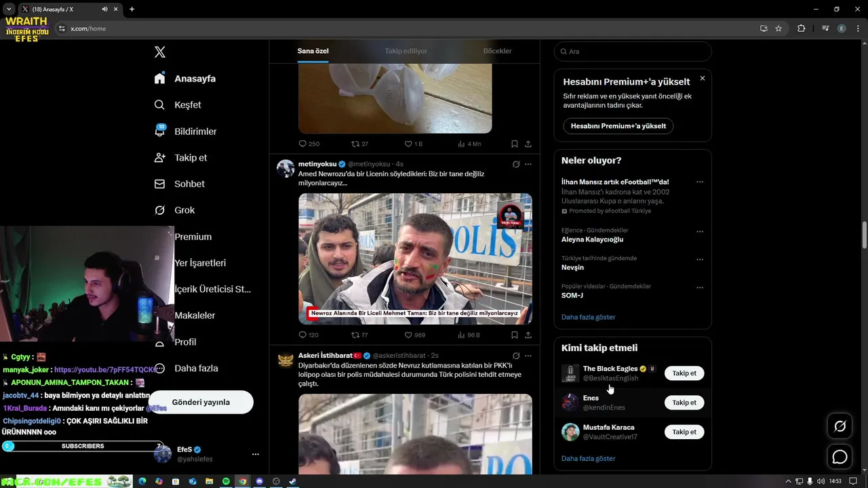Dismiss the Premium+ upgrade card

[x=702, y=79]
